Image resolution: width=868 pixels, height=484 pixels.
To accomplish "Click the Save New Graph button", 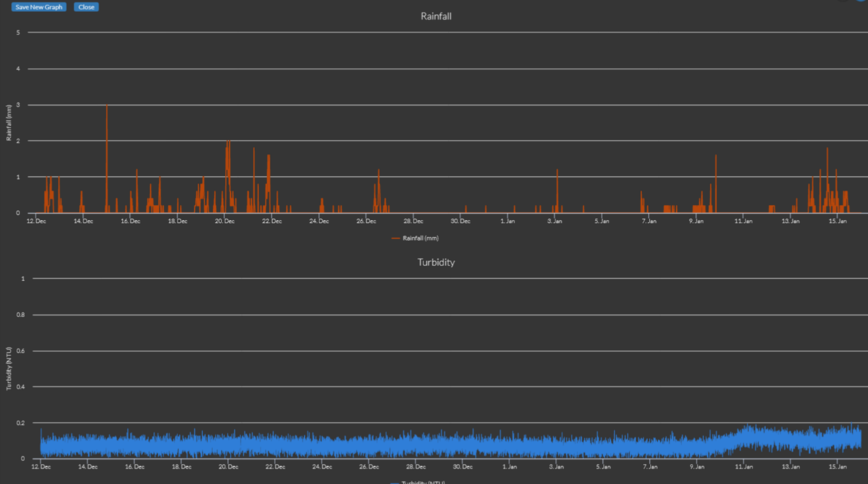I will (x=39, y=7).
